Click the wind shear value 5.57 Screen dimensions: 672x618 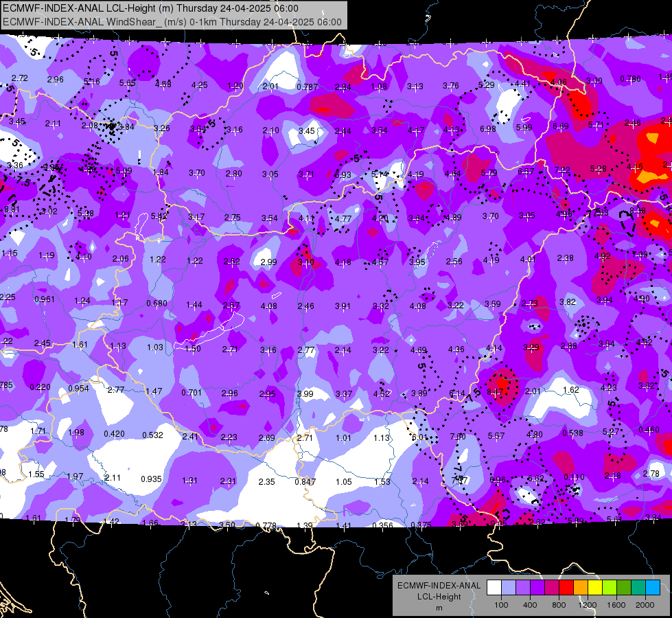496,436
